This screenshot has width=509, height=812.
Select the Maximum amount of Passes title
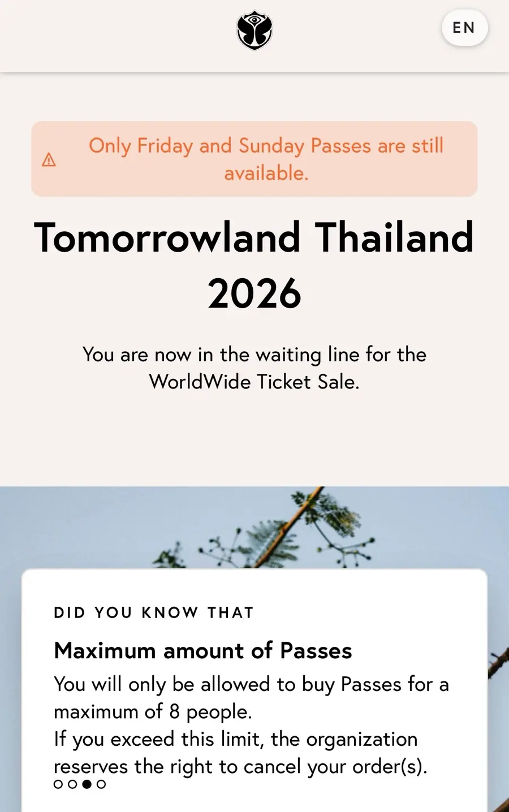click(x=203, y=650)
